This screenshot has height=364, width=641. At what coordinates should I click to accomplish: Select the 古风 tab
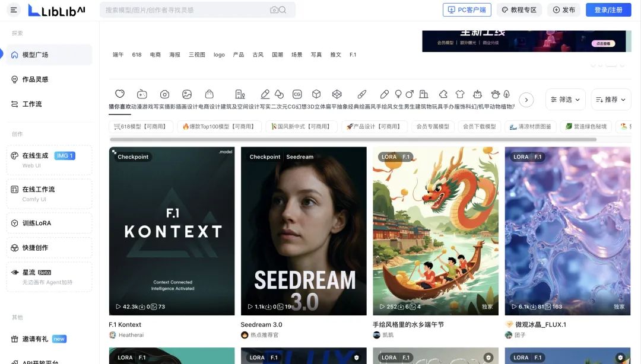point(258,55)
